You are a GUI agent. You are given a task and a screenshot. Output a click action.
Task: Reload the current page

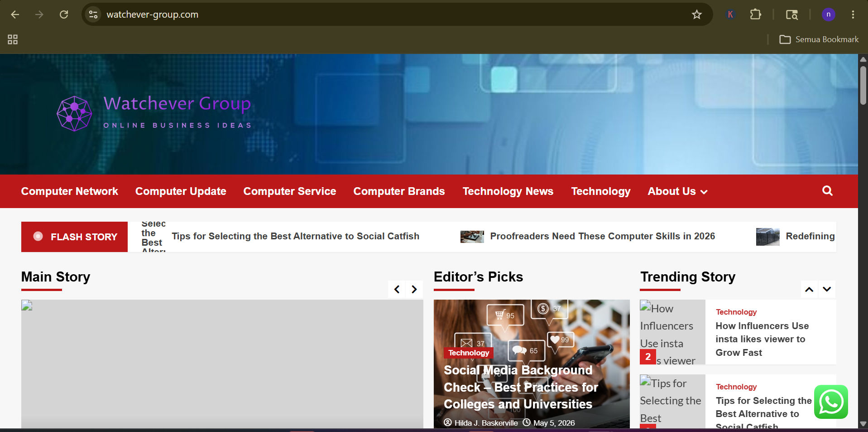pyautogui.click(x=64, y=15)
